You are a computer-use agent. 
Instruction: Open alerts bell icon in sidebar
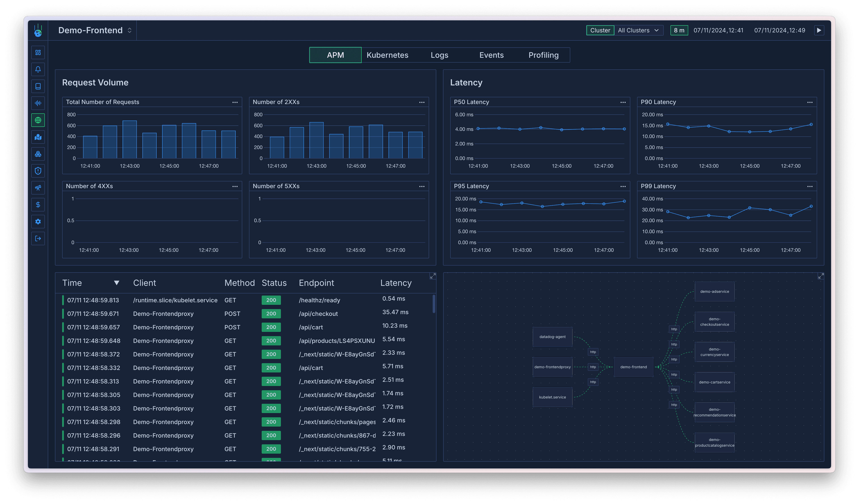coord(38,70)
